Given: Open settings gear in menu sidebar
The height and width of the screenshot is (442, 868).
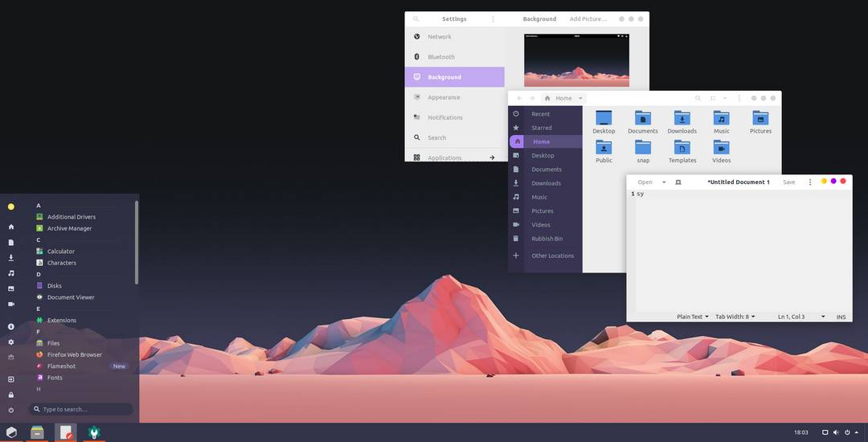Looking at the screenshot, I should coord(11,342).
